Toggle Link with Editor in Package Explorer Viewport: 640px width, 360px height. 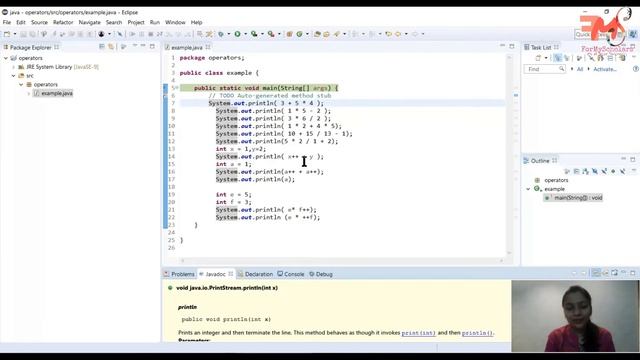click(111, 47)
